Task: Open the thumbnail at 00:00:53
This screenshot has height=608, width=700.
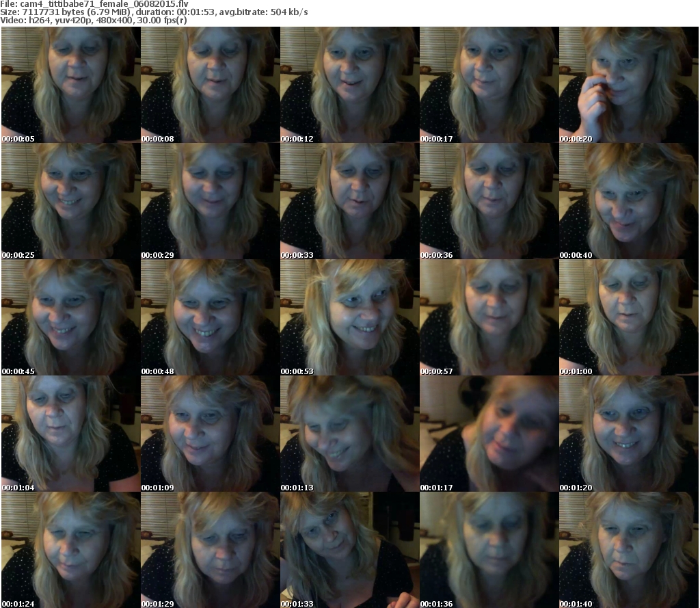Action: [349, 317]
